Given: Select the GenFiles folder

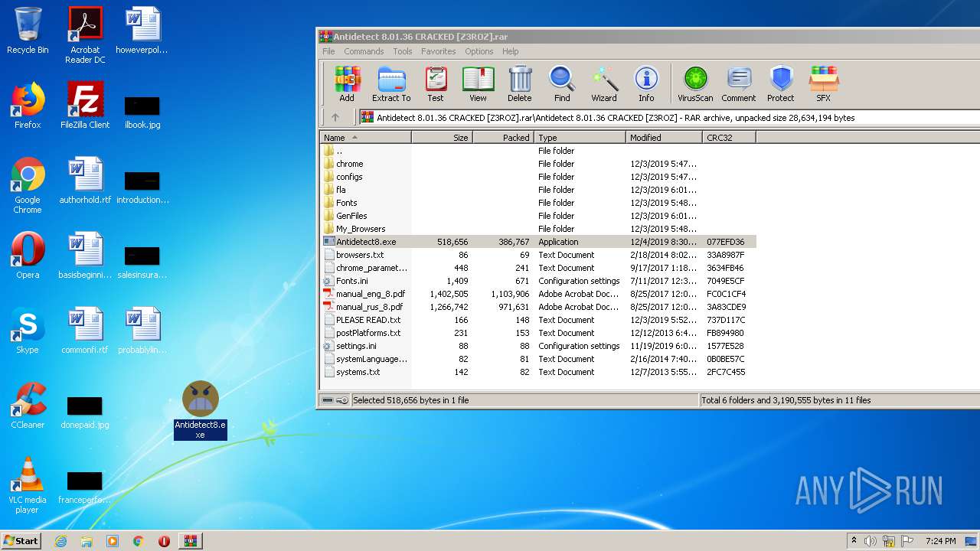Looking at the screenshot, I should click(x=537, y=216).
